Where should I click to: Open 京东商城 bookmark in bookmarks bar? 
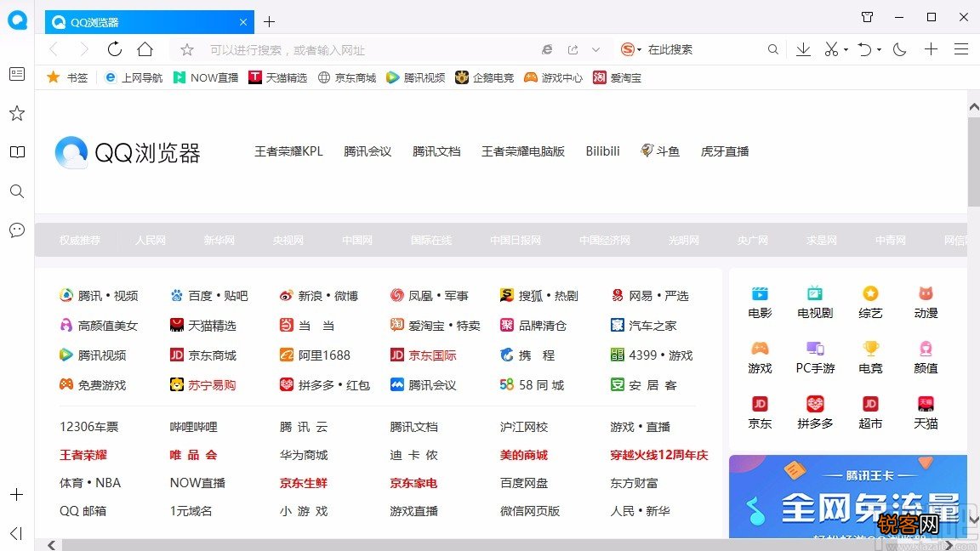click(x=347, y=77)
